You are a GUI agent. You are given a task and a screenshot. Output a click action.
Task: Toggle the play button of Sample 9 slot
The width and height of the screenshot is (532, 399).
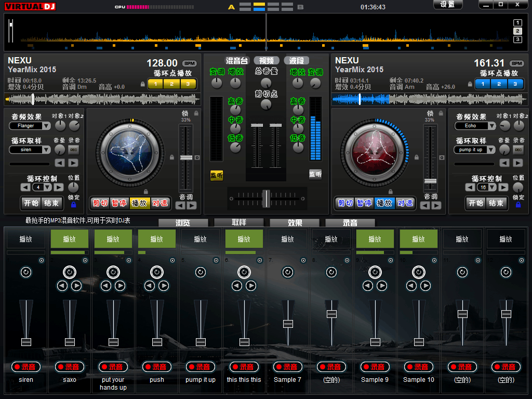click(x=375, y=239)
